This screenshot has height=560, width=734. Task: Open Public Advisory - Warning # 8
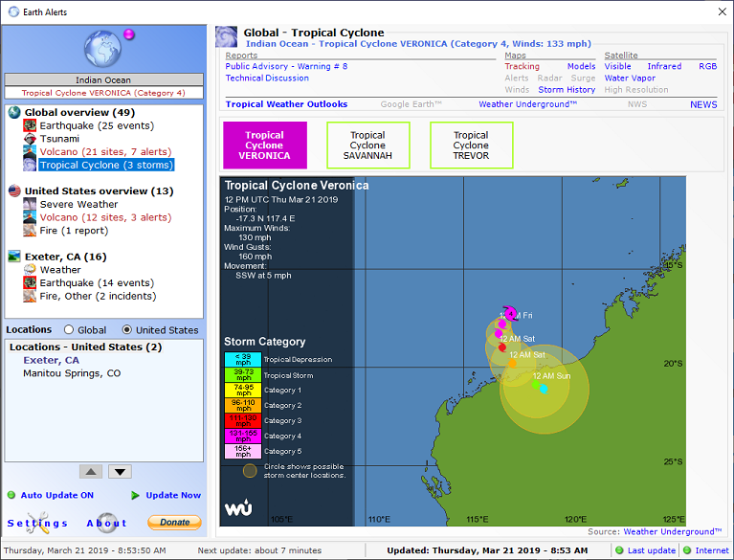(286, 66)
